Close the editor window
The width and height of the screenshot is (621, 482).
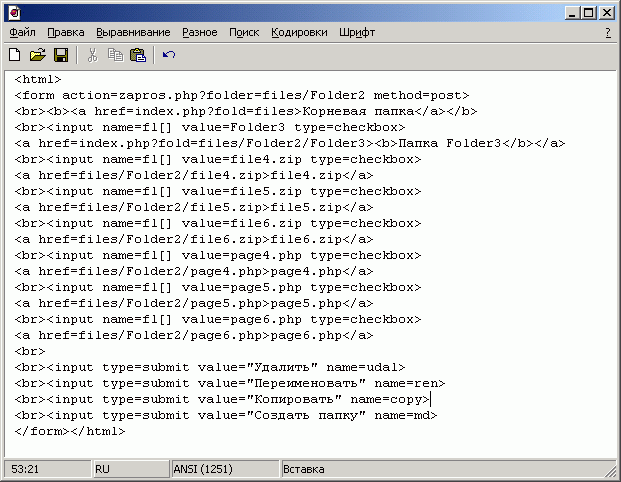click(x=606, y=13)
